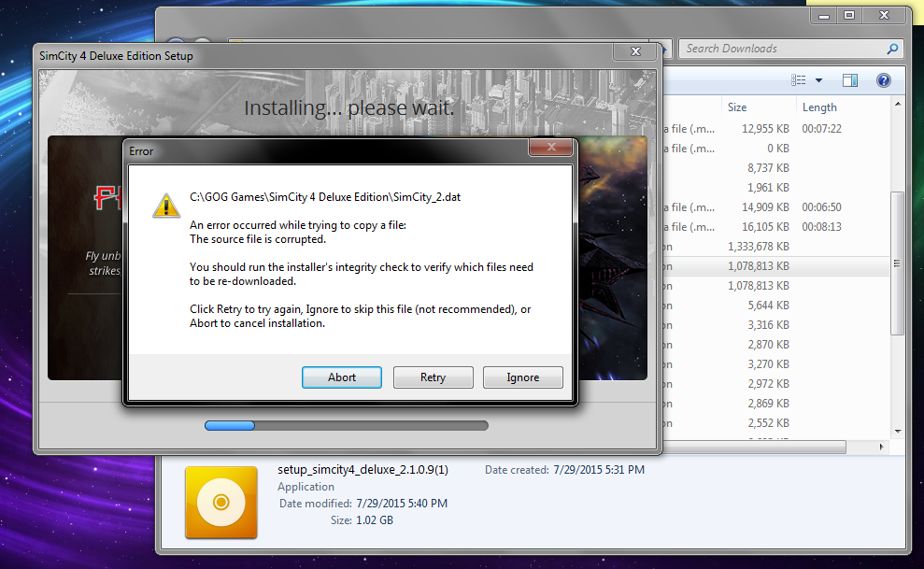Click the scroll up arrow of file list
This screenshot has height=569, width=924.
tap(898, 105)
